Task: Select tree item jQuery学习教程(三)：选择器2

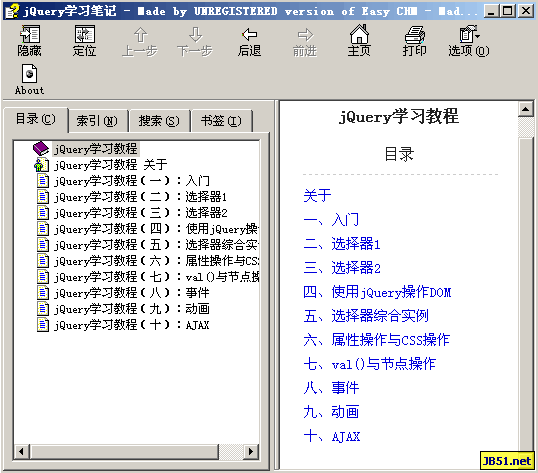Action: [x=140, y=213]
